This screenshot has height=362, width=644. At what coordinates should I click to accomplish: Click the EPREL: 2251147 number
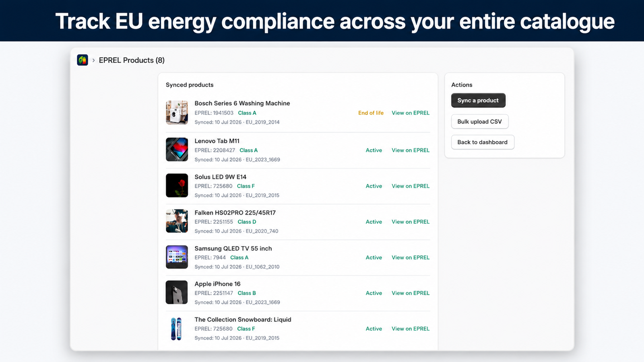(x=214, y=293)
